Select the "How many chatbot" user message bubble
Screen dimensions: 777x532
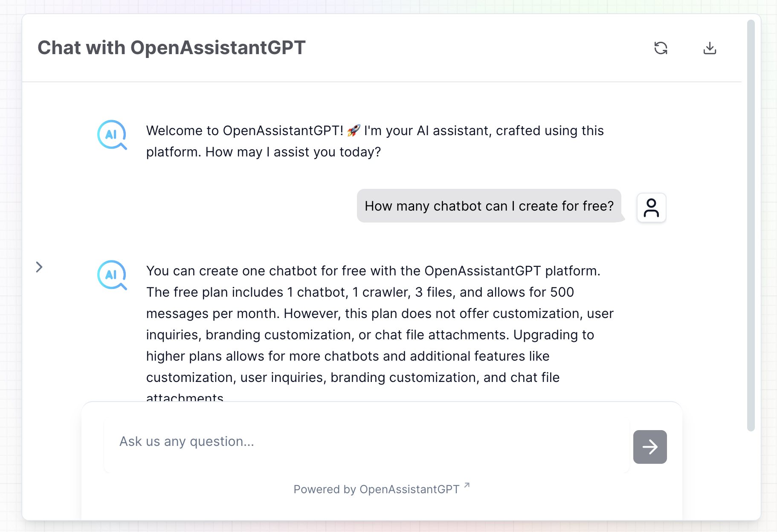point(489,206)
